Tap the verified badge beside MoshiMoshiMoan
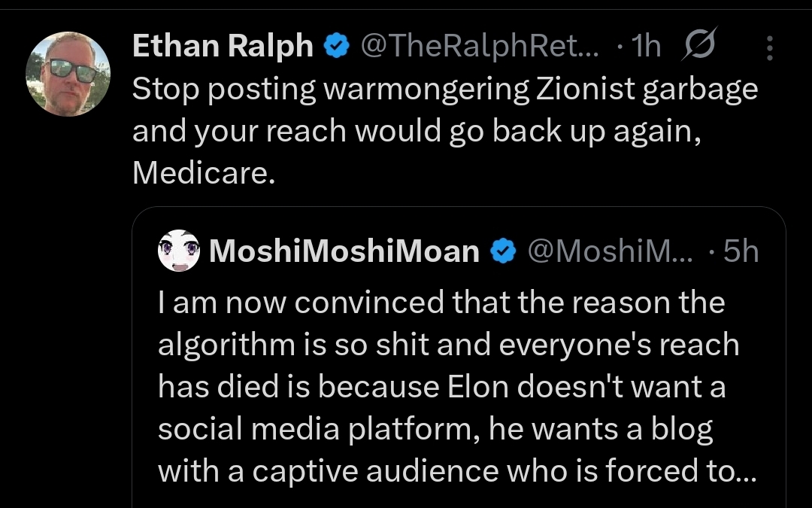 pyautogui.click(x=502, y=251)
